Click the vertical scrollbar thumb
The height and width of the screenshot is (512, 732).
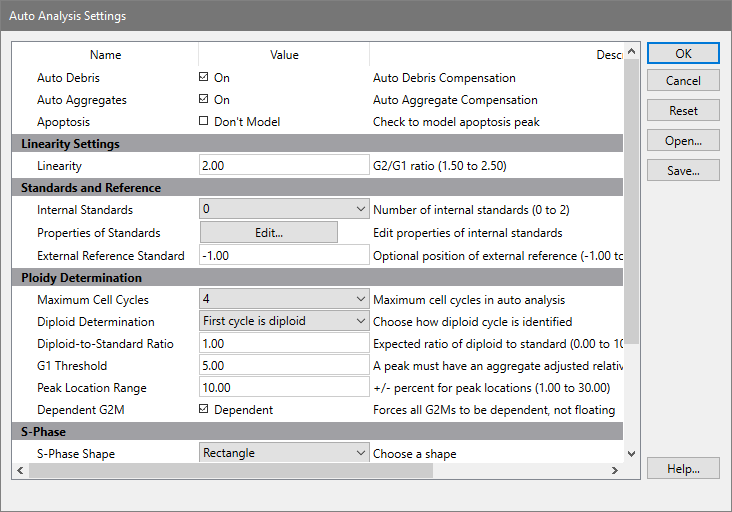pos(632,201)
